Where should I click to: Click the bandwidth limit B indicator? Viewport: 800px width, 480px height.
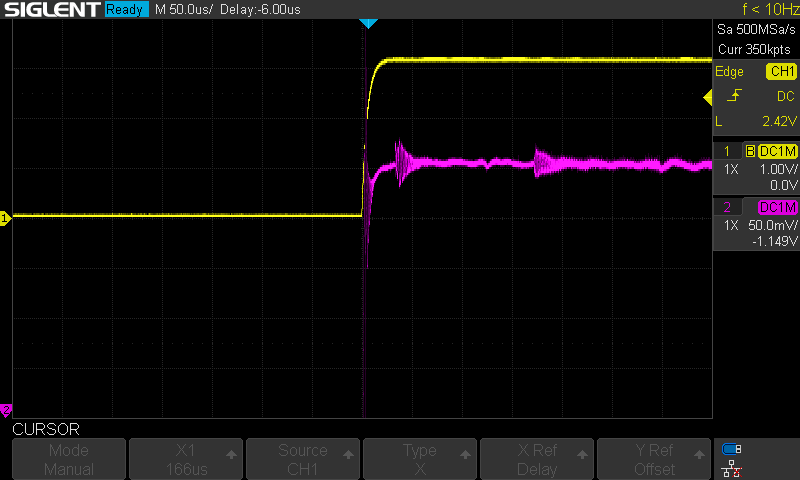tap(749, 151)
